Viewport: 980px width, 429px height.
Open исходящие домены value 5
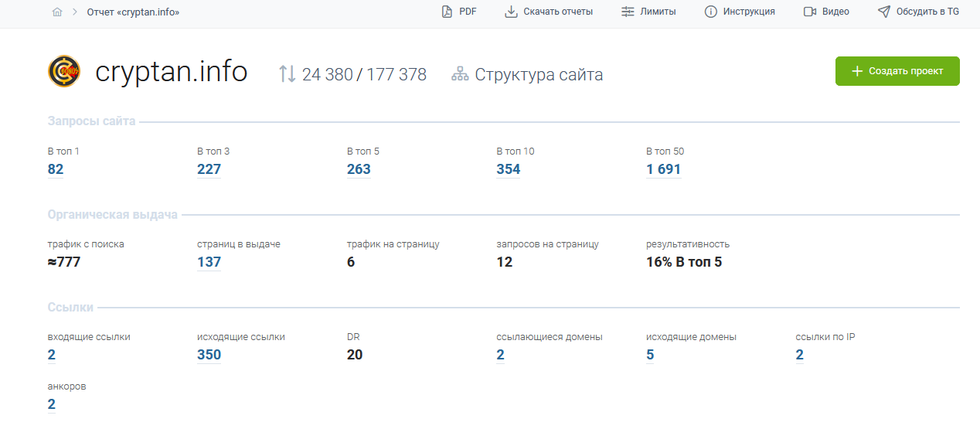pos(650,355)
